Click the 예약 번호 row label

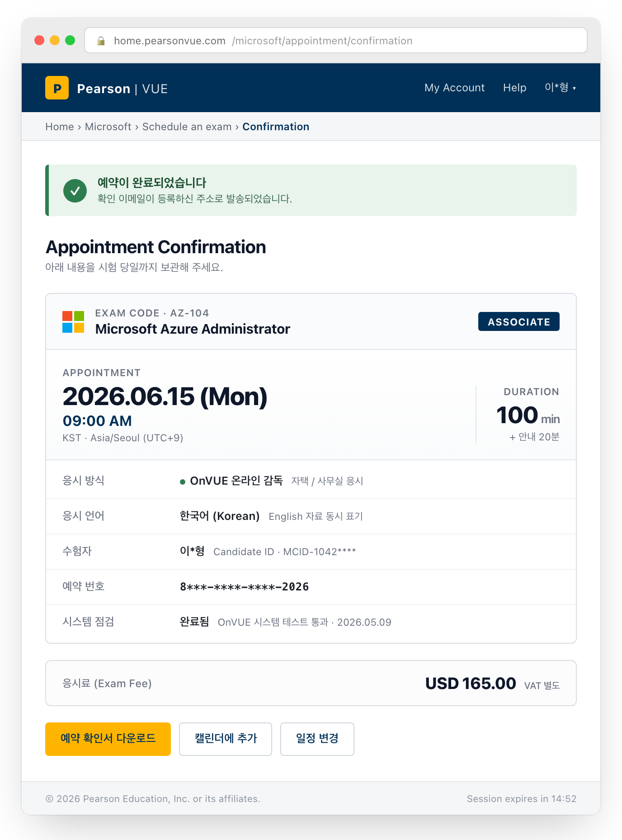point(84,586)
